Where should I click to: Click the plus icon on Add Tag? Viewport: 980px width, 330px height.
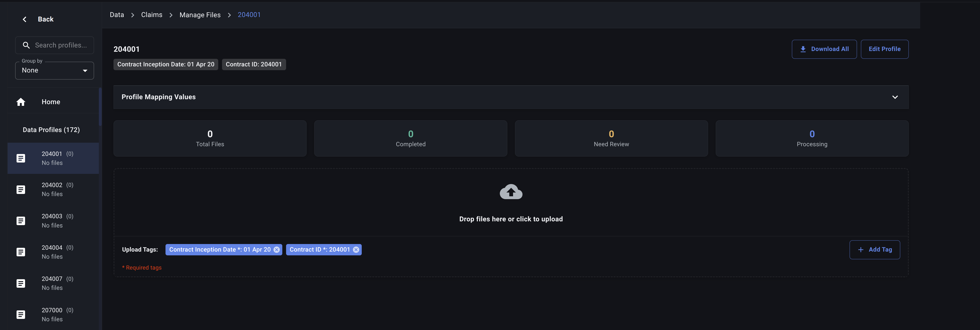point(861,249)
